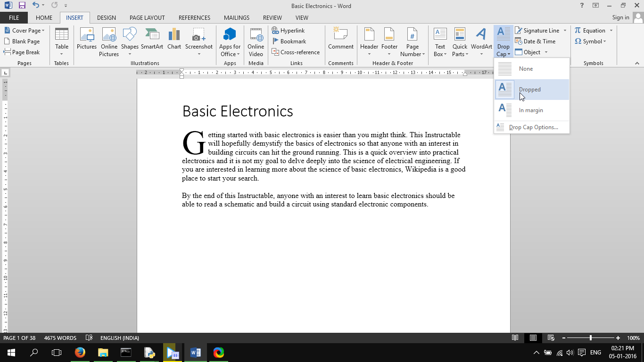Insert a Page Break
644x362 pixels.
click(22, 52)
